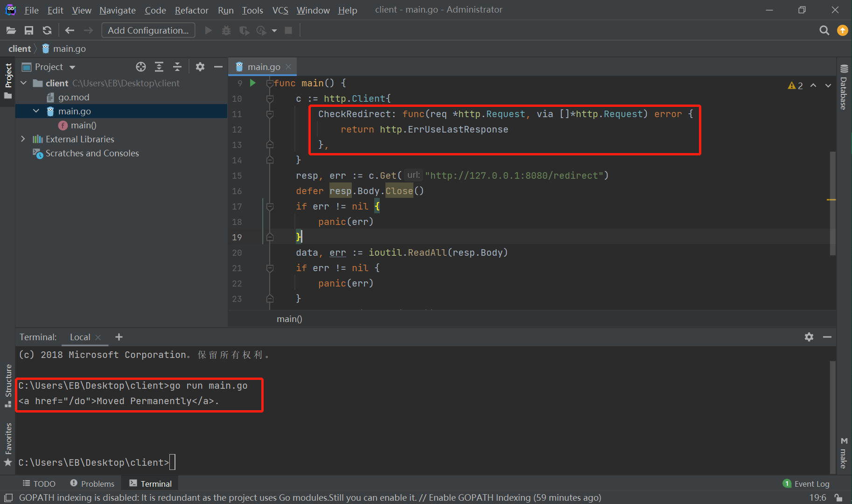
Task: Open the profiler run options dropdown arrow
Action: pos(274,31)
